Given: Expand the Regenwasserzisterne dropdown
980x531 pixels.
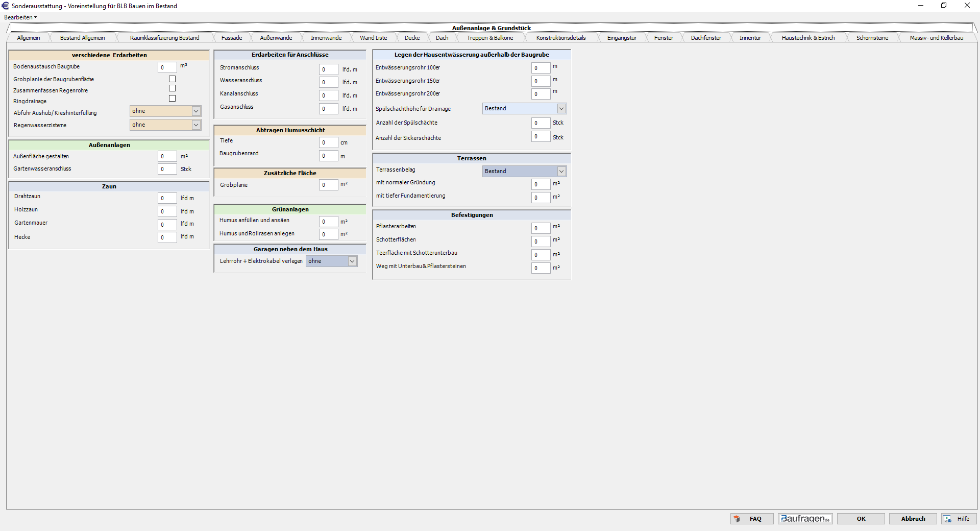Looking at the screenshot, I should tap(196, 125).
